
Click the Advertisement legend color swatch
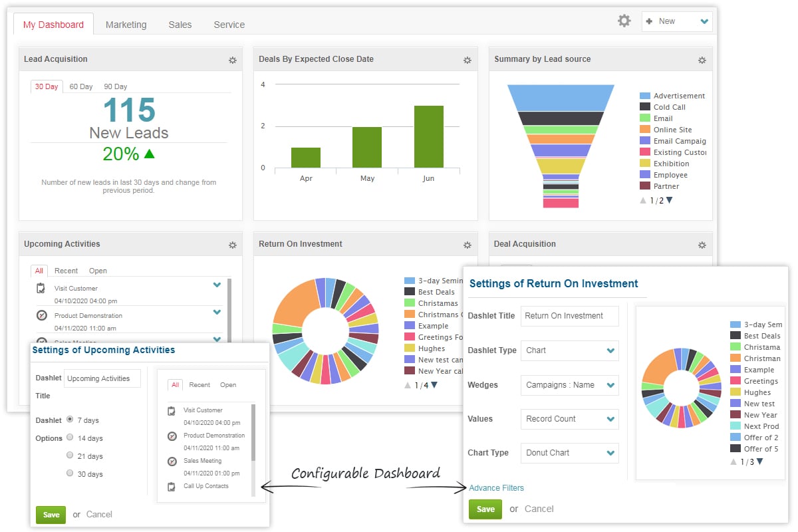(x=644, y=96)
